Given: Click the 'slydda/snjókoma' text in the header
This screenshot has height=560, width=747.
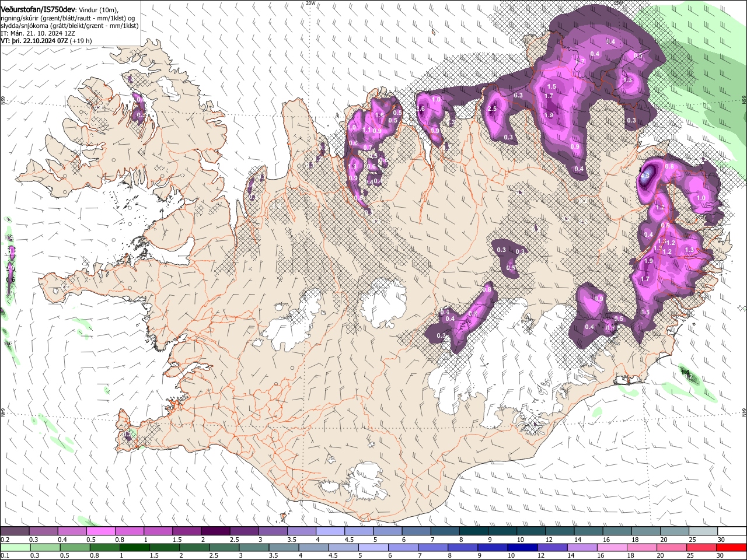Looking at the screenshot, I should (x=25, y=26).
